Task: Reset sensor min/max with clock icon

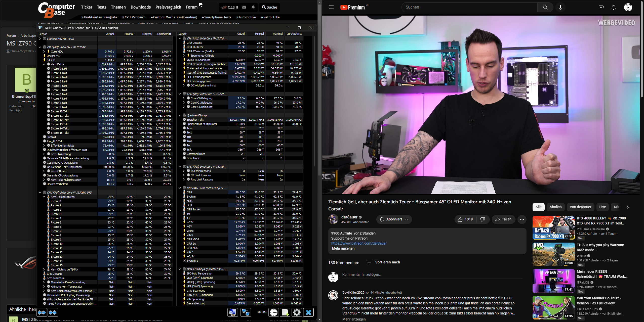Action: tap(274, 312)
